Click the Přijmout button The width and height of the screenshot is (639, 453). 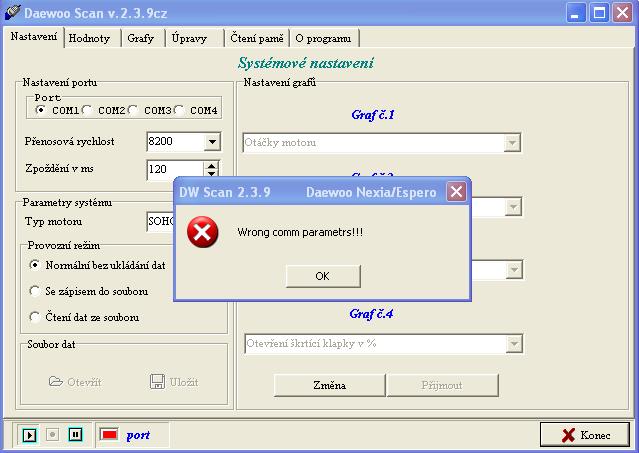click(x=442, y=385)
